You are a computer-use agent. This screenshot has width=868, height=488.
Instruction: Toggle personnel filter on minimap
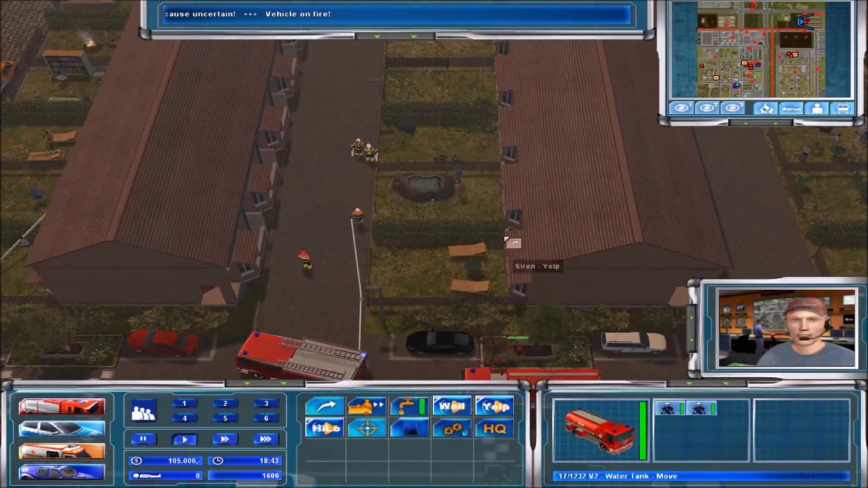coord(817,108)
